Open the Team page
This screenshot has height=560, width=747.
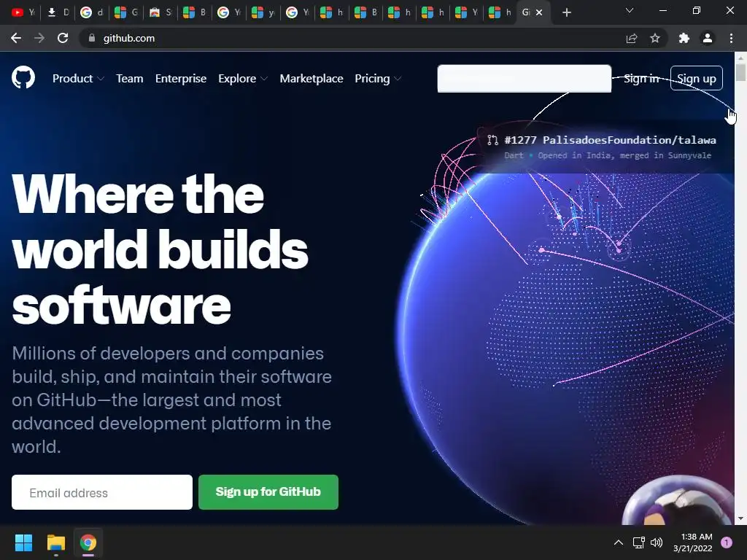[x=130, y=79]
